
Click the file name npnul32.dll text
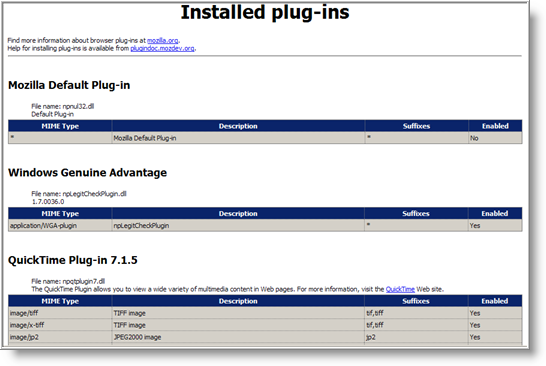(63, 106)
